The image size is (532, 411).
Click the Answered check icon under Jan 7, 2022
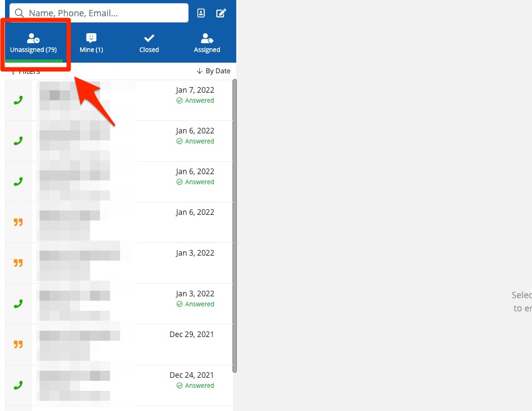[x=179, y=101]
